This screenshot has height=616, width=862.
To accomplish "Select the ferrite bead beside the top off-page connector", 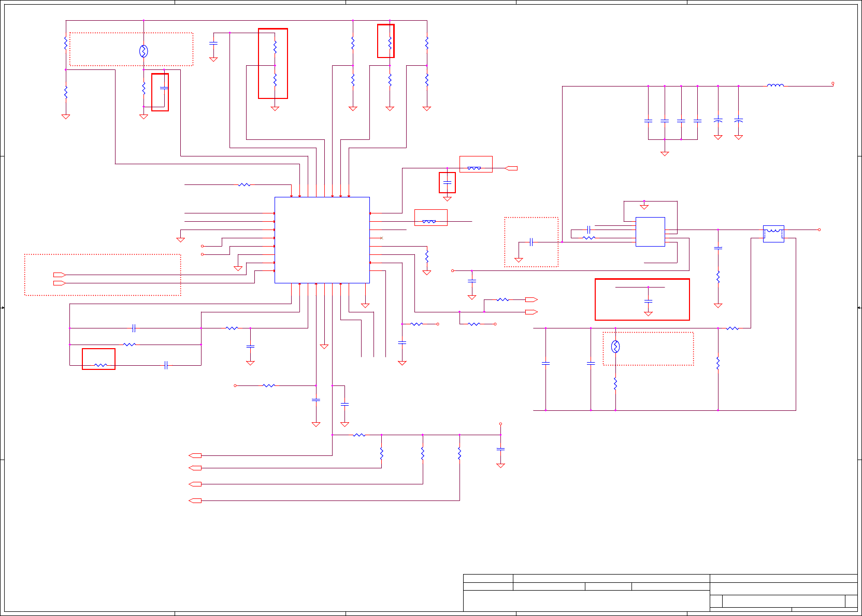I will (x=474, y=168).
